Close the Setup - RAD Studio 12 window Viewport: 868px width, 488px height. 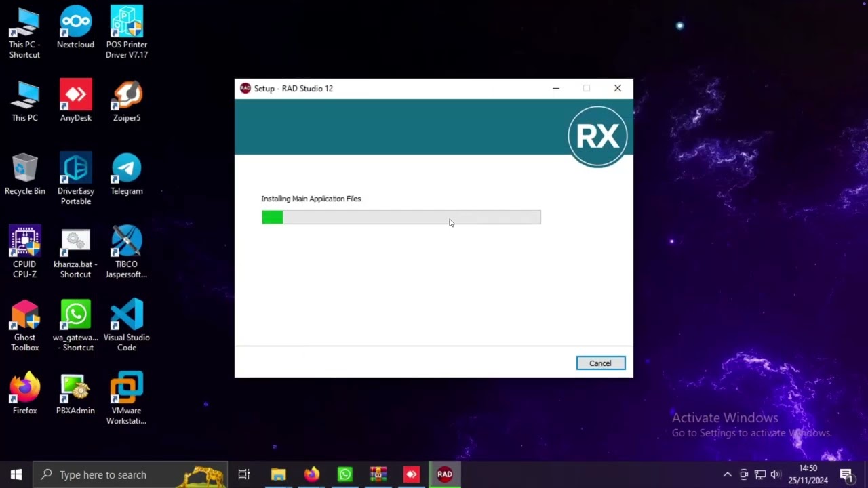617,88
